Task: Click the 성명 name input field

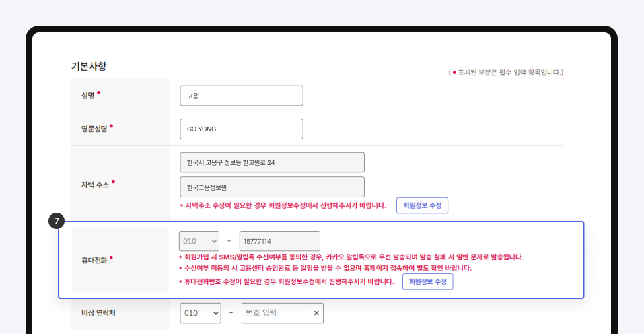Action: 242,96
